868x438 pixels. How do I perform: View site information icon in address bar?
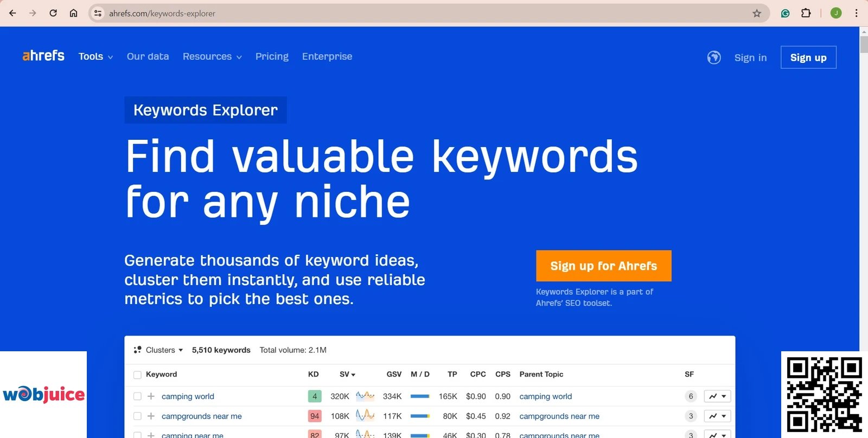coord(98,13)
